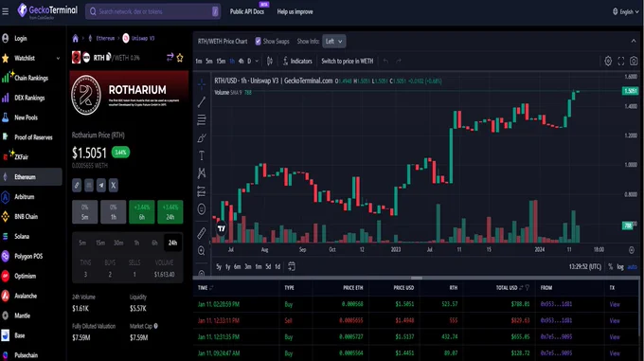Open Chain Rankings
644x361 pixels.
tap(31, 78)
